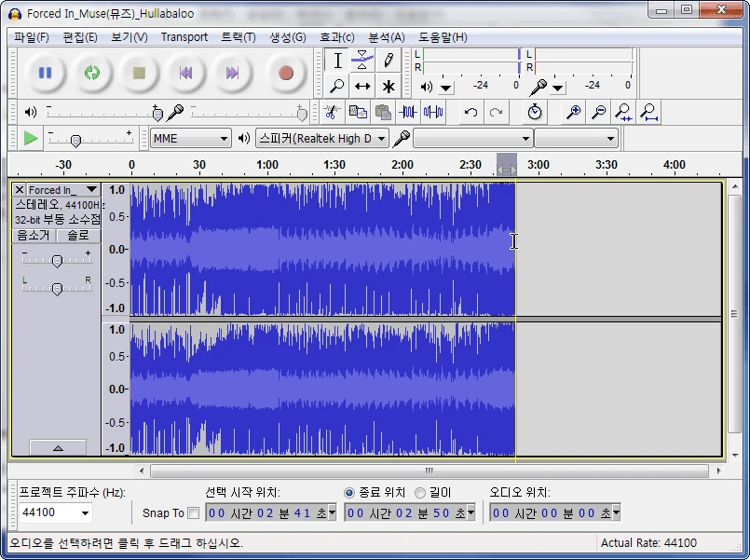Click the Silence audio icon
The height and width of the screenshot is (560, 750).
tap(433, 113)
